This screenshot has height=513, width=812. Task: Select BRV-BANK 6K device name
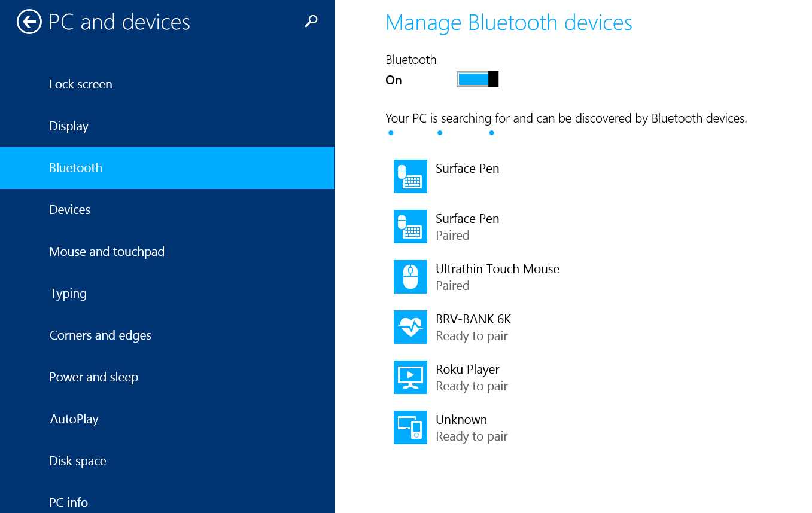click(x=473, y=319)
